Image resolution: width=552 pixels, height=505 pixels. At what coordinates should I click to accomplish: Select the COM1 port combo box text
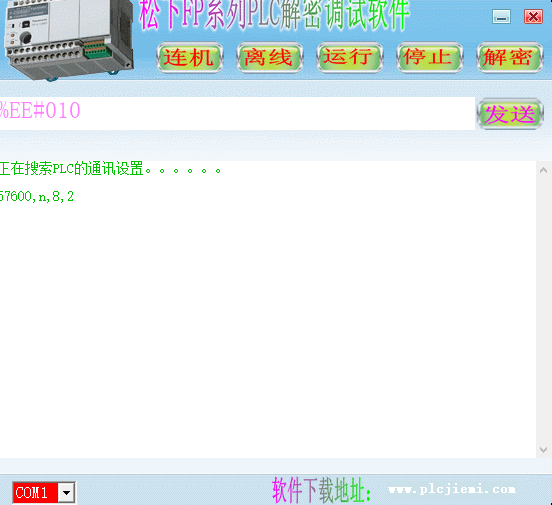pos(35,492)
